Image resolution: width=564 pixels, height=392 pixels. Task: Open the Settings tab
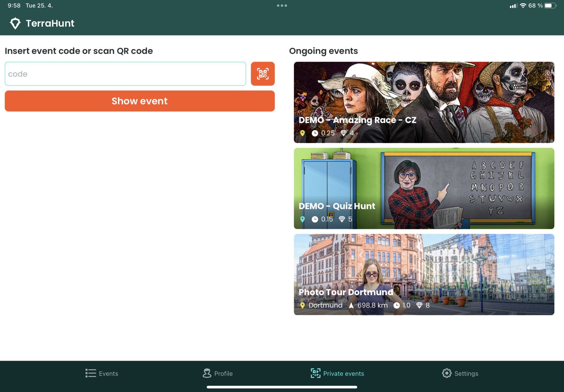coord(460,373)
